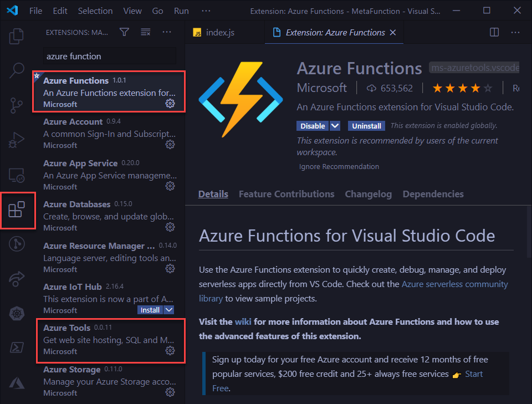
Task: Show hidden menu items via ellipsis
Action: pos(206,11)
